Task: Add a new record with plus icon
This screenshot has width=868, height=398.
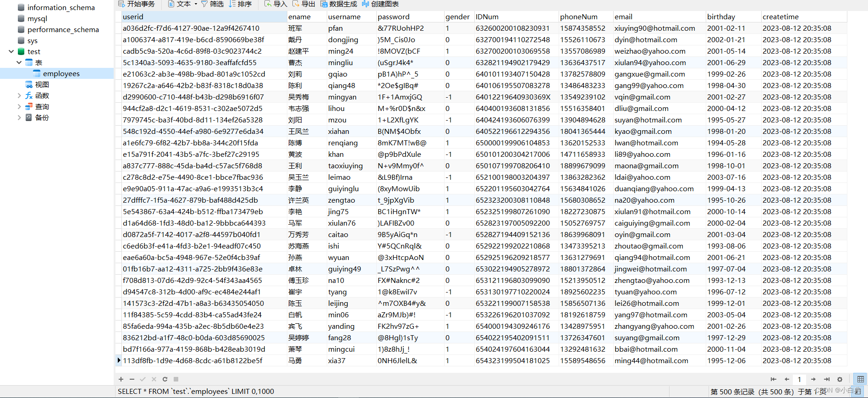Action: point(121,379)
